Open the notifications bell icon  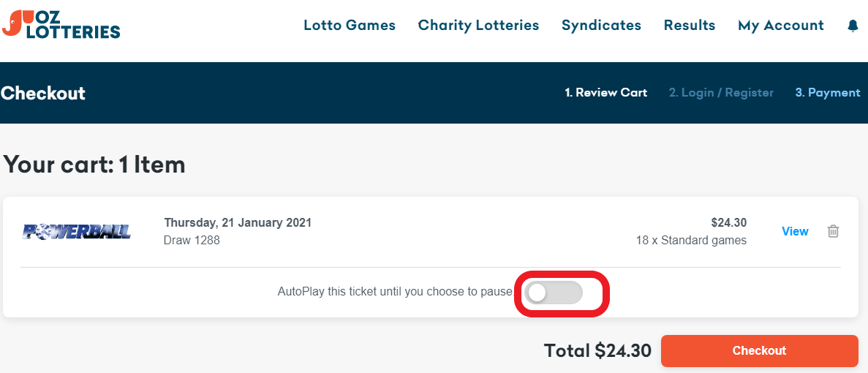point(853,26)
